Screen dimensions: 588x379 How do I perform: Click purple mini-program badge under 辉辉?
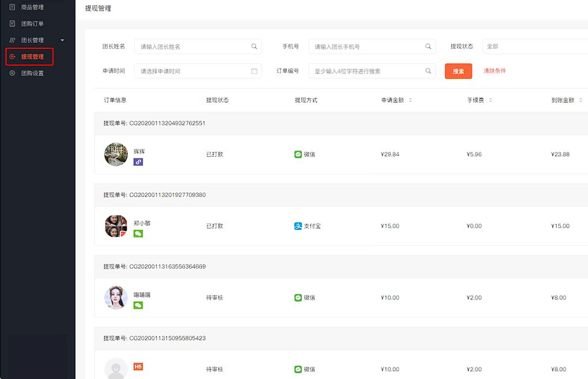coord(139,162)
